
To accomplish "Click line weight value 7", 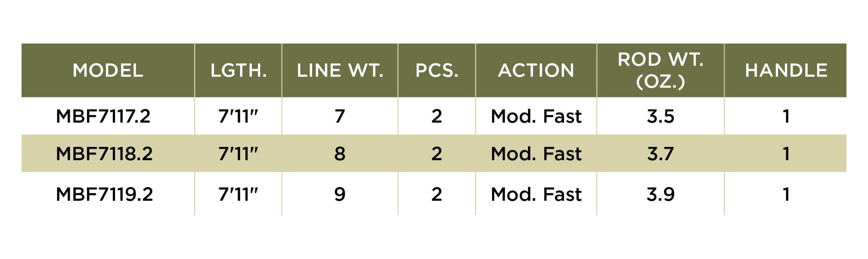I will 340,116.
